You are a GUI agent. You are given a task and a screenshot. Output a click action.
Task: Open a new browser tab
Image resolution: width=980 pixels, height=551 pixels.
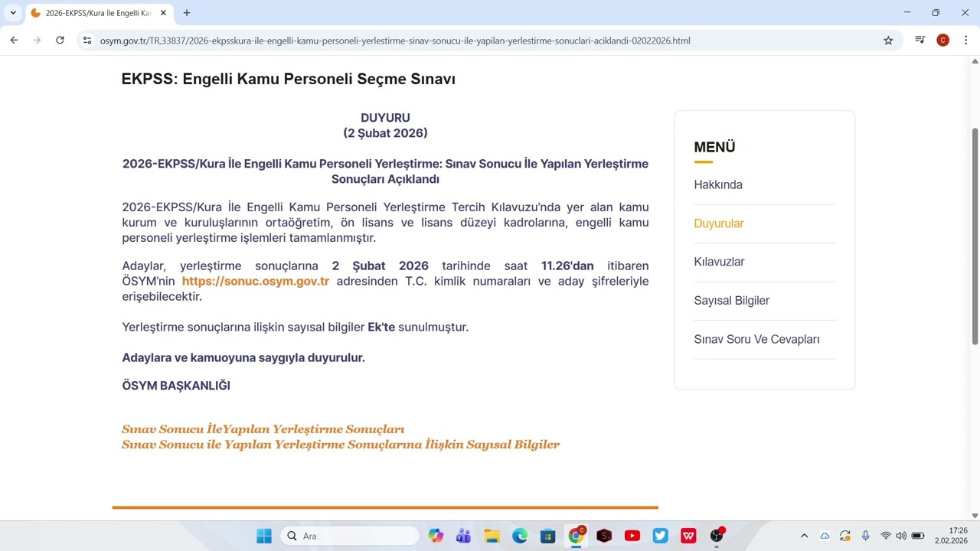(187, 13)
